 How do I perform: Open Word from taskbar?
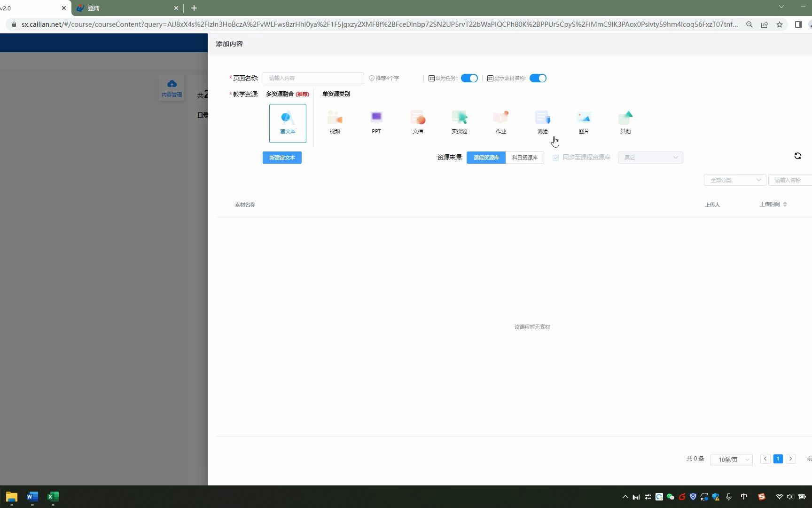(32, 497)
